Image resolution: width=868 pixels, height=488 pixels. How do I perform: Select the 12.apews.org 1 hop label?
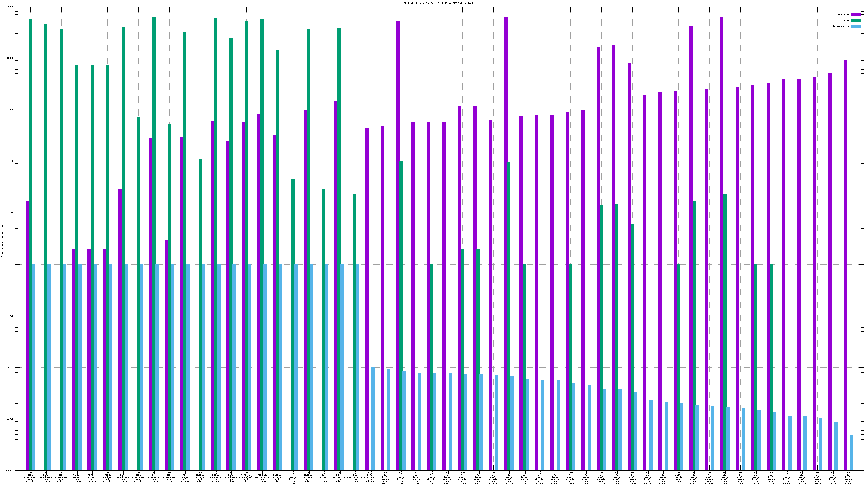pyautogui.click(x=324, y=477)
